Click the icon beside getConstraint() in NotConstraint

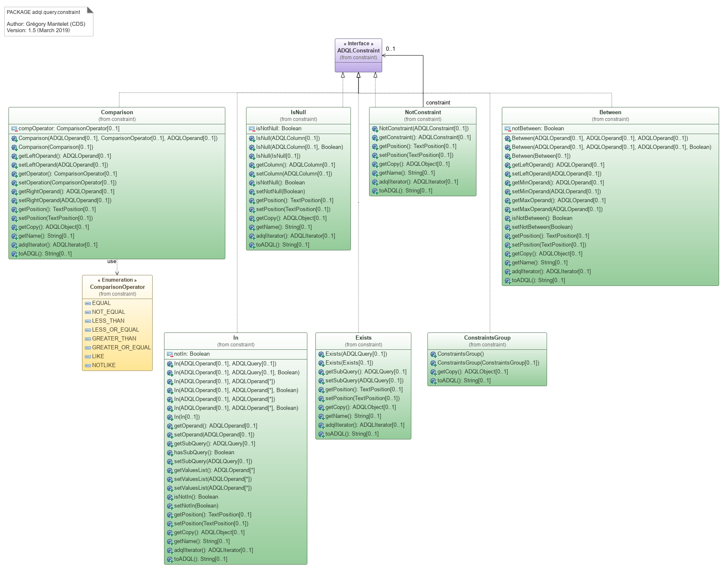tap(375, 138)
